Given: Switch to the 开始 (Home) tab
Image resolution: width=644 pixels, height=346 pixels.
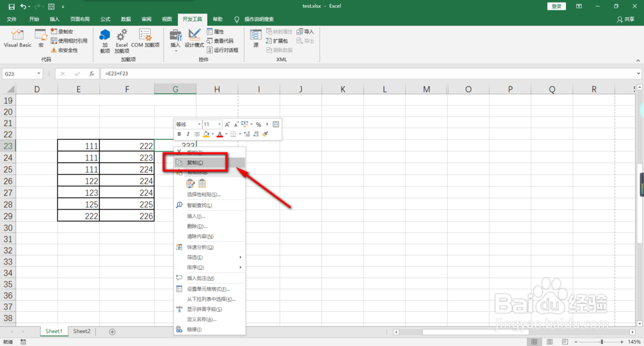Looking at the screenshot, I should [x=34, y=19].
